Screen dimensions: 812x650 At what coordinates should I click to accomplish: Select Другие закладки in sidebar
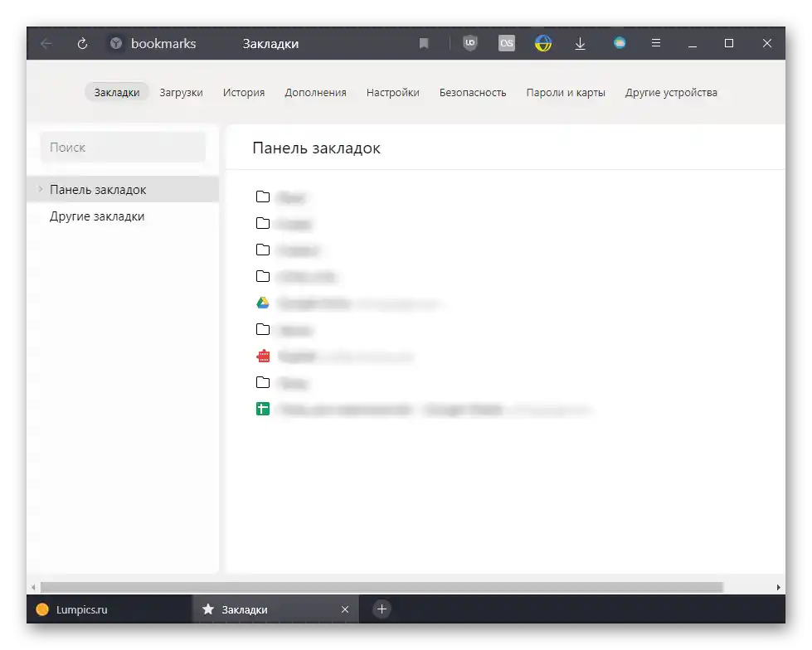click(123, 216)
